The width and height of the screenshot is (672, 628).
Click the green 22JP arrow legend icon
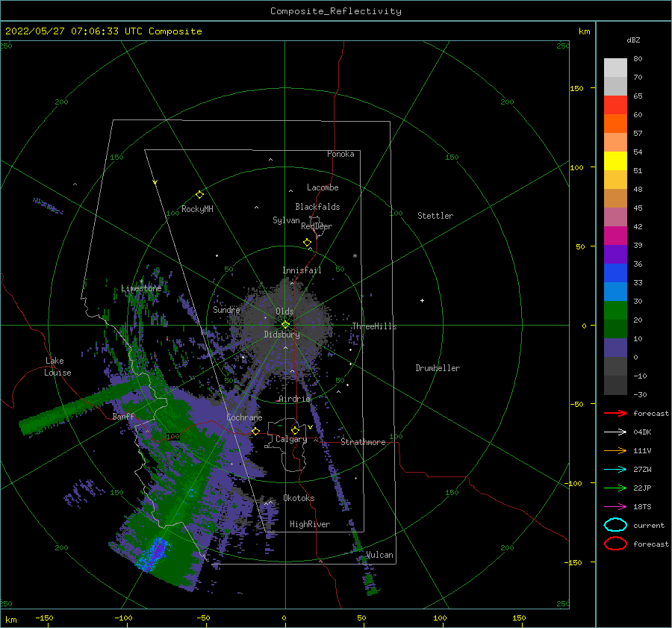pos(615,488)
